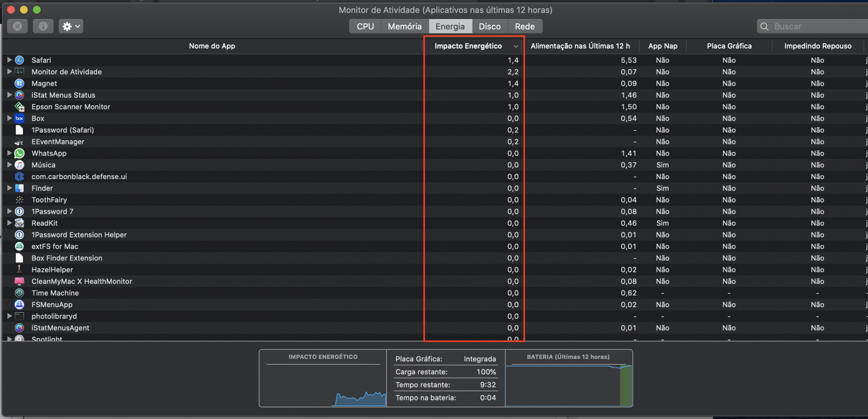Image resolution: width=868 pixels, height=419 pixels.
Task: Click the extFS for Mac icon
Action: [x=19, y=247]
